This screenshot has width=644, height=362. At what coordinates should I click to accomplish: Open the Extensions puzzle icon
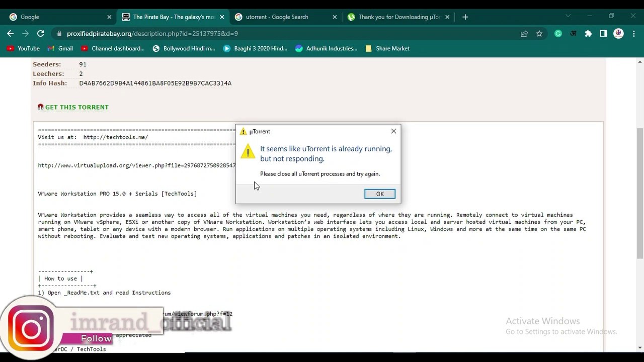[x=588, y=34]
